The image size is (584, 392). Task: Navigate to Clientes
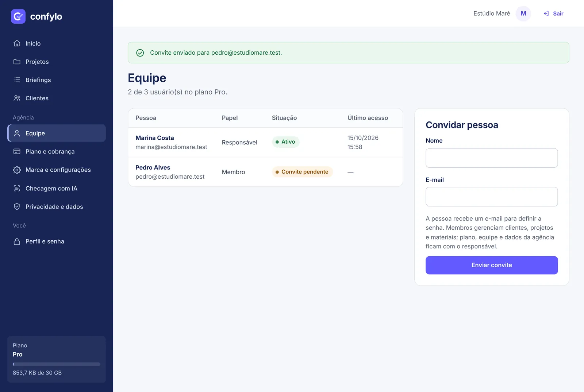57,98
